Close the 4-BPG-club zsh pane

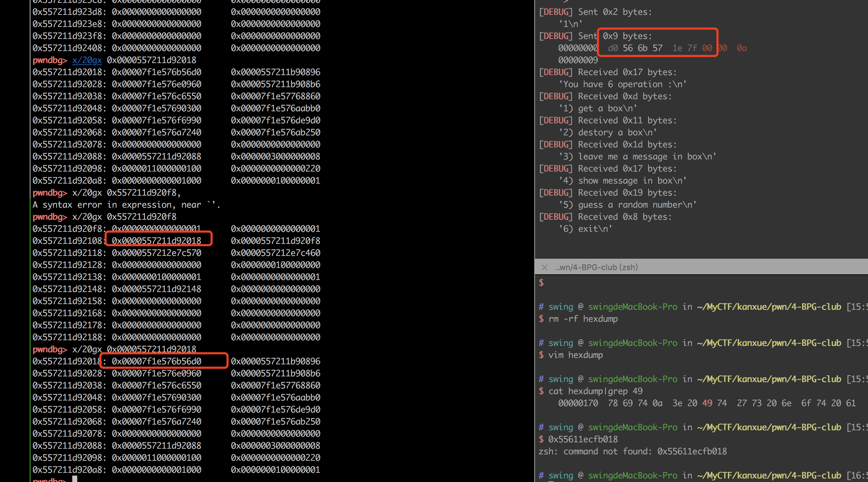(x=545, y=268)
